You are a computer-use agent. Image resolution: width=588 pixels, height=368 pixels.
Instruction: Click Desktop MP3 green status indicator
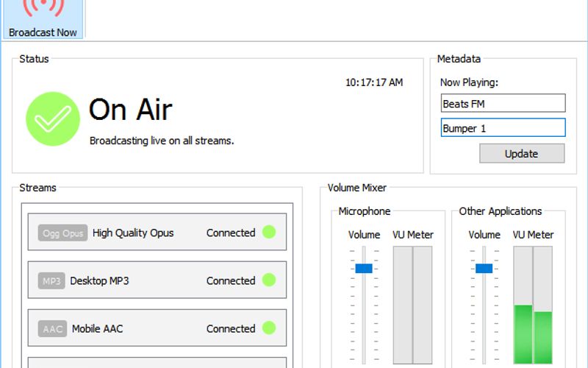pyautogui.click(x=269, y=280)
